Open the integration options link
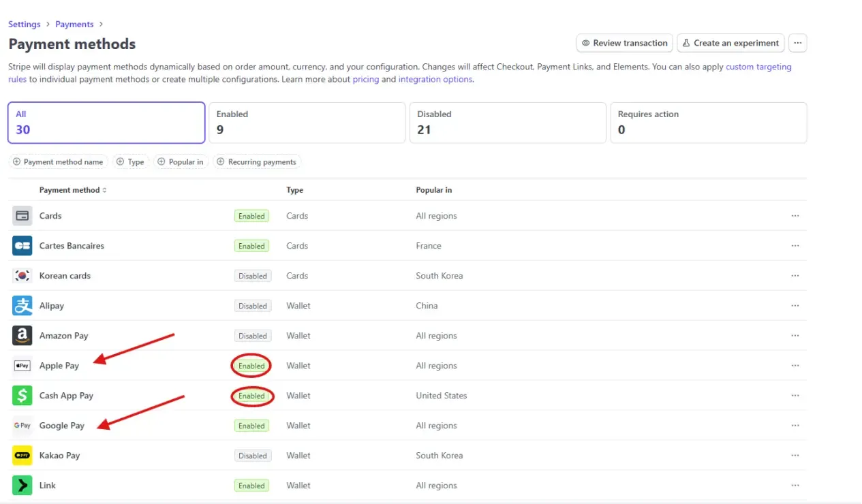The width and height of the screenshot is (862, 504). click(x=435, y=79)
